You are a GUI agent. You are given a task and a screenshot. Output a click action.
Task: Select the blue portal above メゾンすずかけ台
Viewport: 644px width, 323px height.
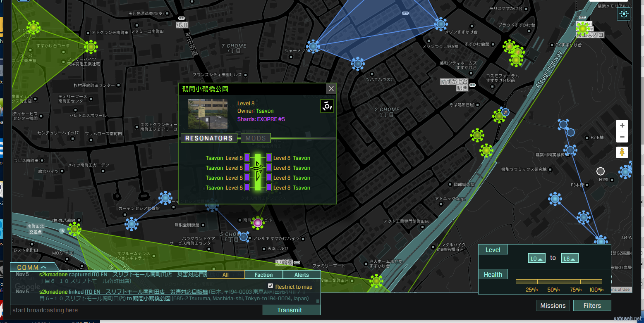click(441, 24)
